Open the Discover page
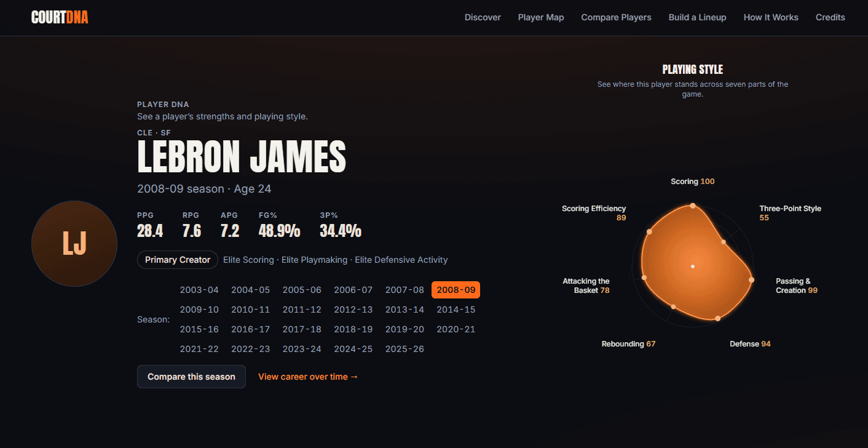Image resolution: width=868 pixels, height=448 pixels. (483, 17)
